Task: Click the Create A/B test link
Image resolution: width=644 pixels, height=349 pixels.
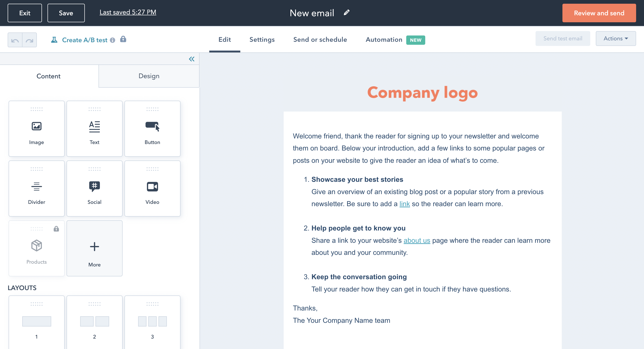Action: click(x=84, y=40)
